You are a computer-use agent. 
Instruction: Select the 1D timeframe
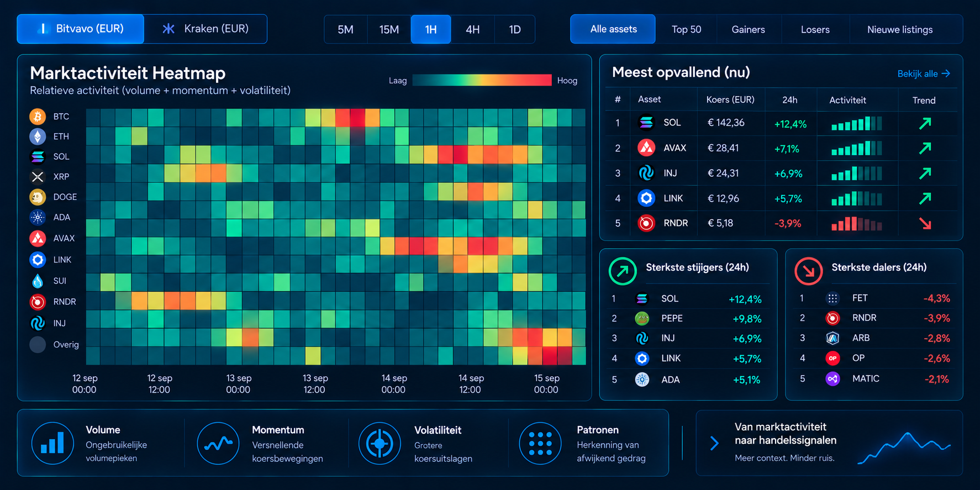pos(515,29)
